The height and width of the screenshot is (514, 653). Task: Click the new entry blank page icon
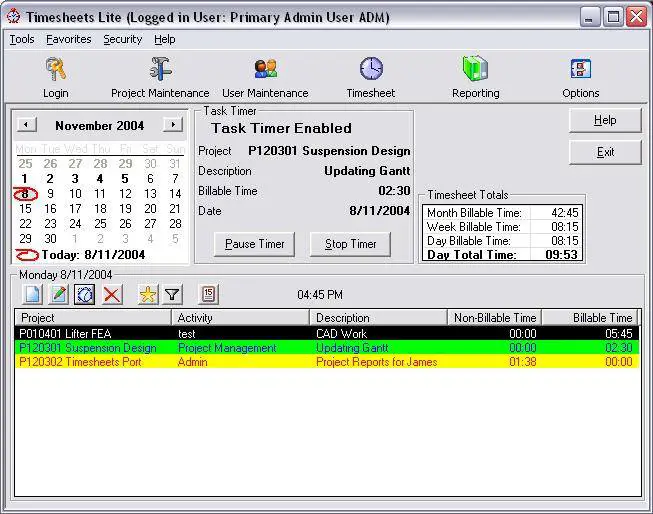(x=31, y=295)
